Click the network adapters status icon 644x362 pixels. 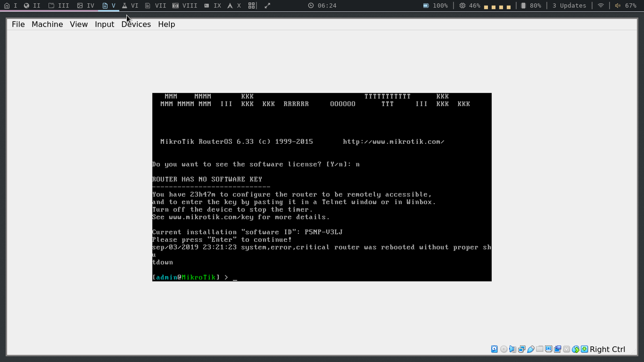(x=522, y=349)
